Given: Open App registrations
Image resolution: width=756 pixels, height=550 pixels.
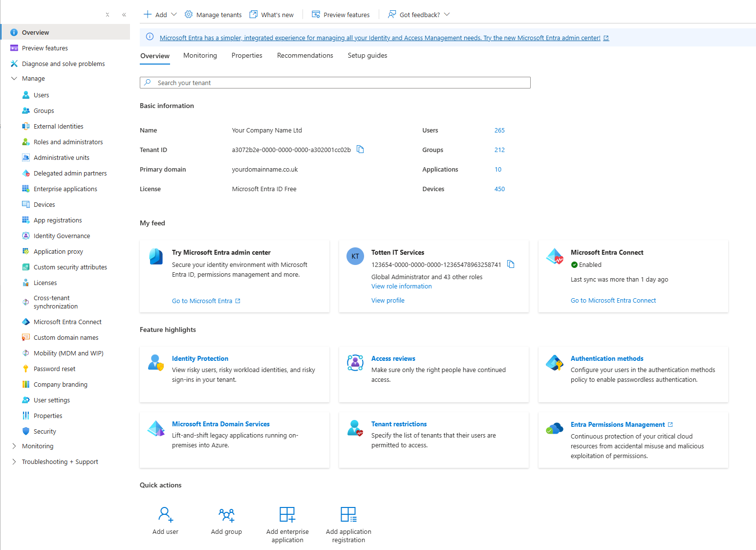Looking at the screenshot, I should 58,220.
